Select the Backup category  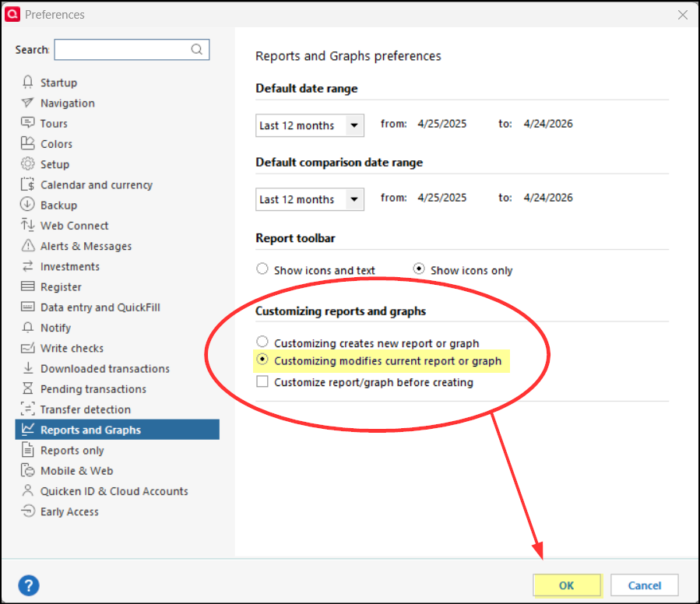58,205
